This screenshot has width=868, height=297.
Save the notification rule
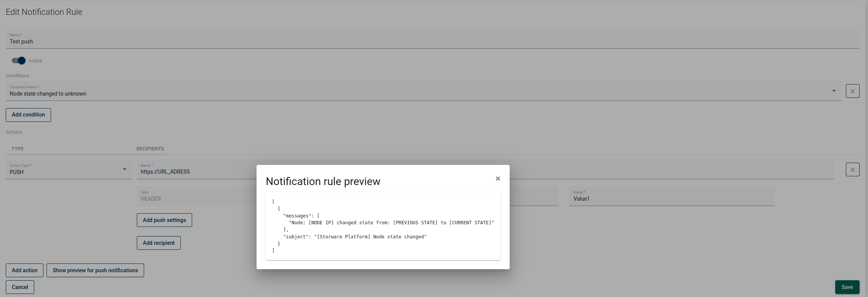[x=847, y=287]
